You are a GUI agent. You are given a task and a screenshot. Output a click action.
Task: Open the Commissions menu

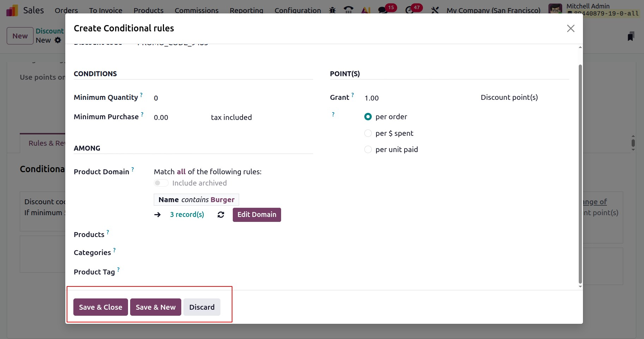[x=196, y=10]
